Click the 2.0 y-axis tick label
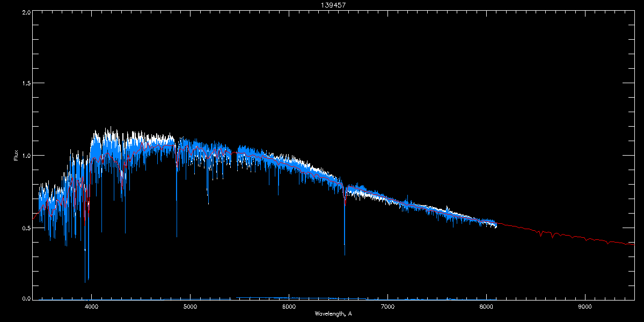Viewport: 644px width, 322px height. pyautogui.click(x=26, y=12)
